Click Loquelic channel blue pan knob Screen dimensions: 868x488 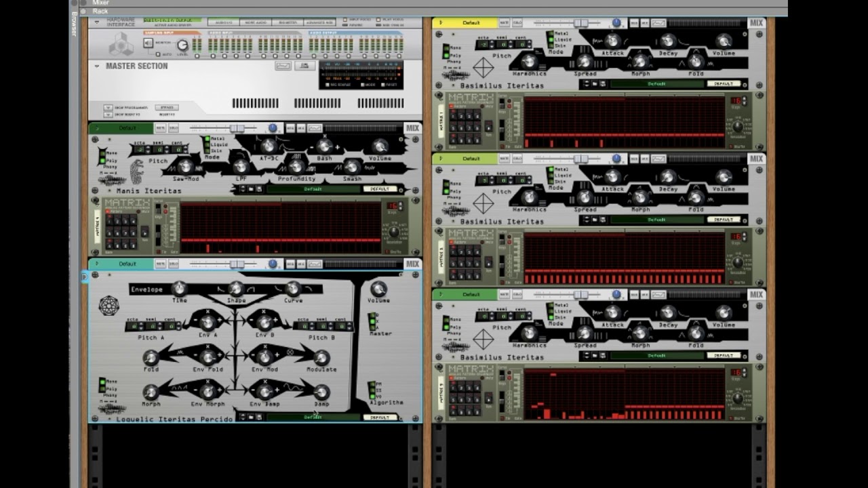coord(273,264)
